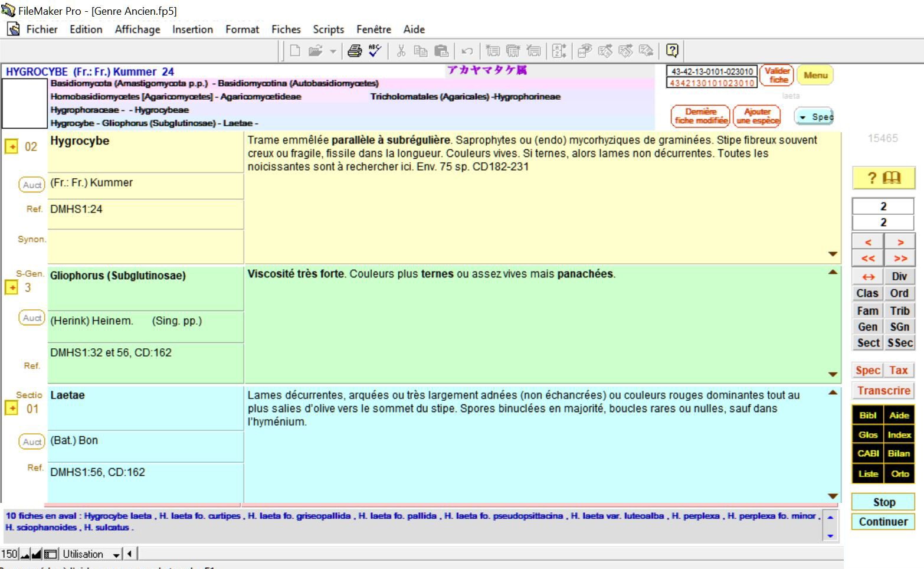Expand the plus box next to 02
This screenshot has width=924, height=569.
coord(12,146)
